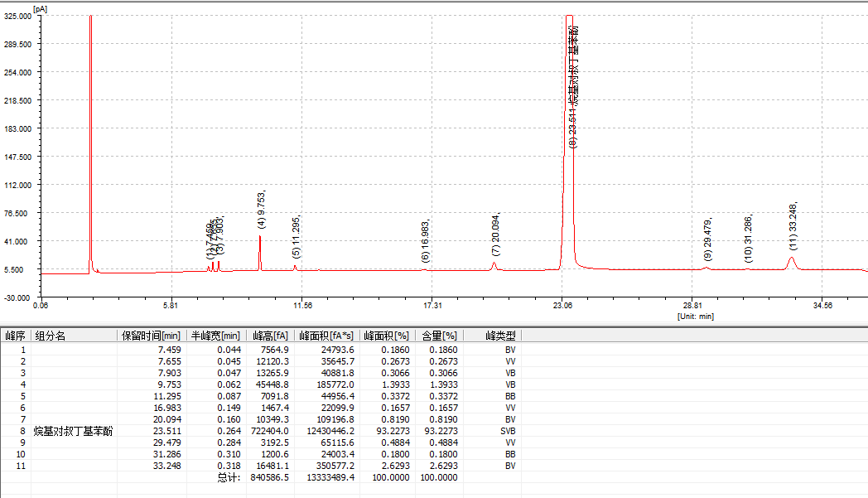Click the 峰高[fA] column header
This screenshot has width=868, height=498.
click(x=270, y=336)
